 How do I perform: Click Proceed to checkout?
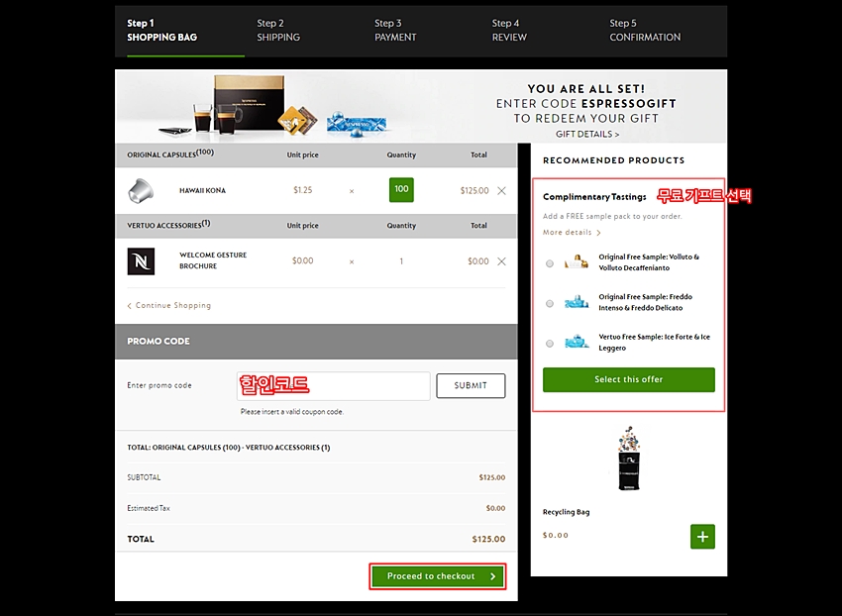pos(438,576)
